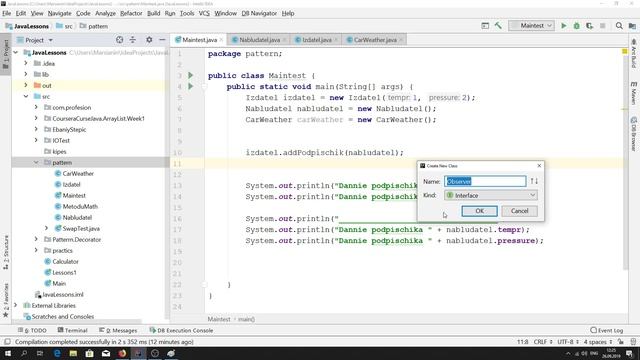640x360 pixels.
Task: Expand External Libraries node
Action: 16,305
